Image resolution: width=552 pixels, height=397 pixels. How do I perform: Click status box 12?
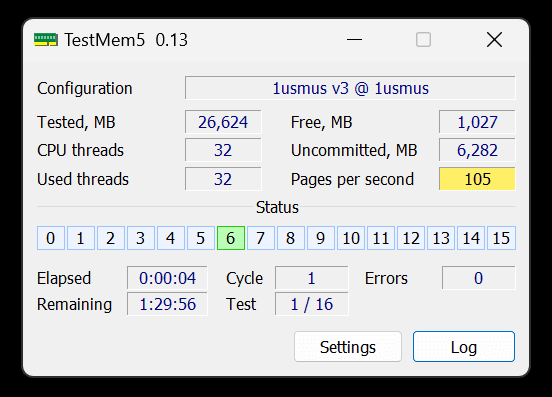coord(411,238)
